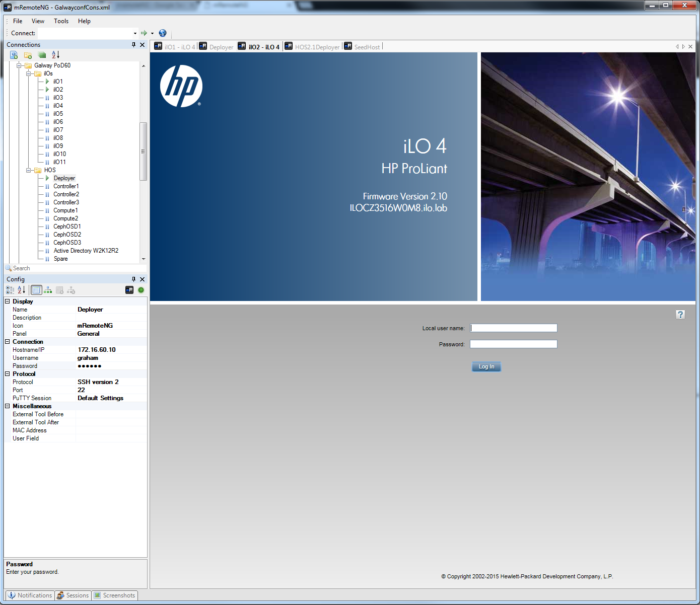Select Active Directory W2K12R2 connection

86,251
